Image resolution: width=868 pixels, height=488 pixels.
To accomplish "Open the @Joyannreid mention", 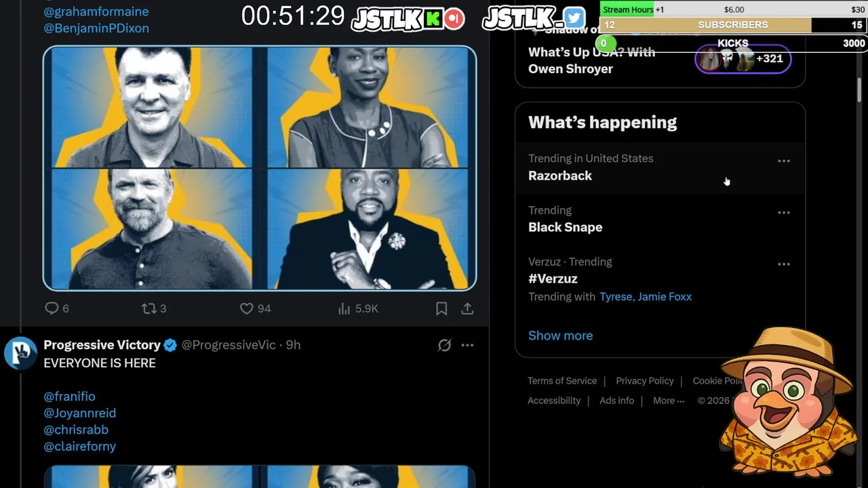I will (x=79, y=413).
